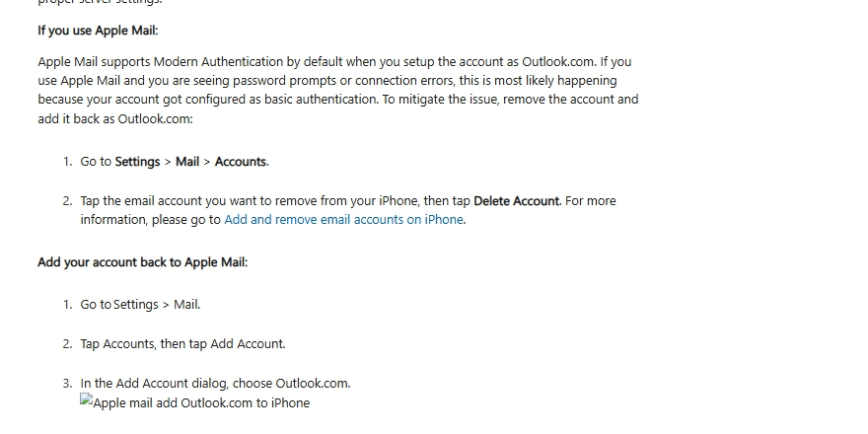Click 'information, please go to' text before the link

(151, 220)
